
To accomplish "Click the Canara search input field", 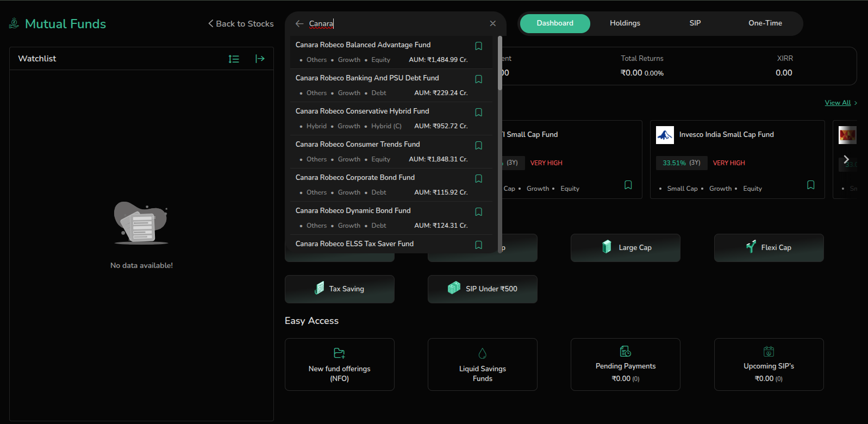I will pos(396,23).
